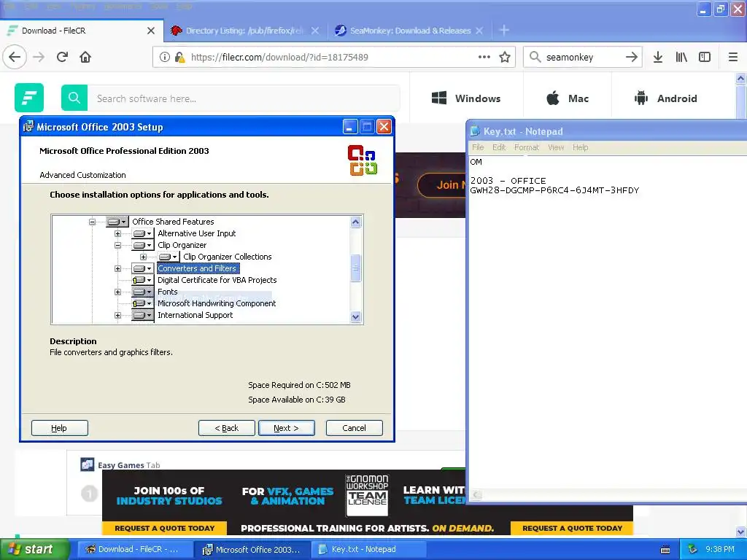This screenshot has width=747, height=560.
Task: Click the Easy Games Tab icon
Action: tap(88, 464)
